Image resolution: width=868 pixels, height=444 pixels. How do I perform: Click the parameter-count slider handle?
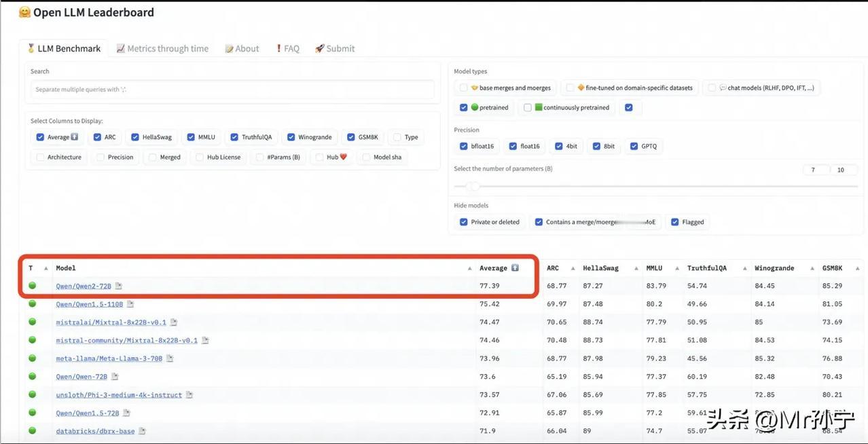point(475,186)
